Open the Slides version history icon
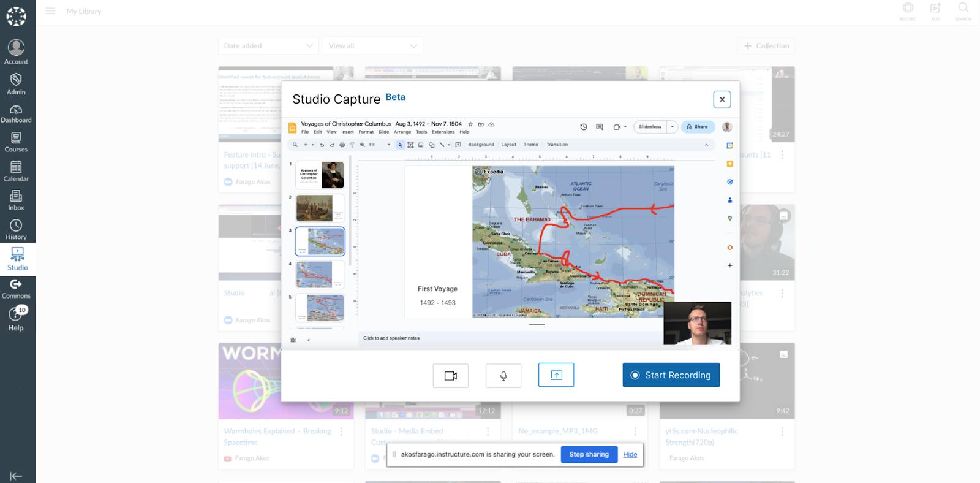This screenshot has width=980, height=483. (584, 127)
